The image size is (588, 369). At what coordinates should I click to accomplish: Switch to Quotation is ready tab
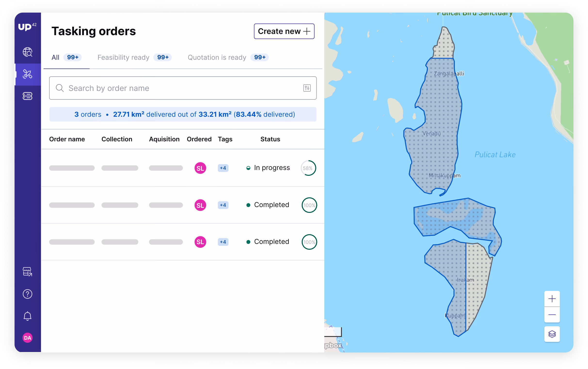point(228,57)
